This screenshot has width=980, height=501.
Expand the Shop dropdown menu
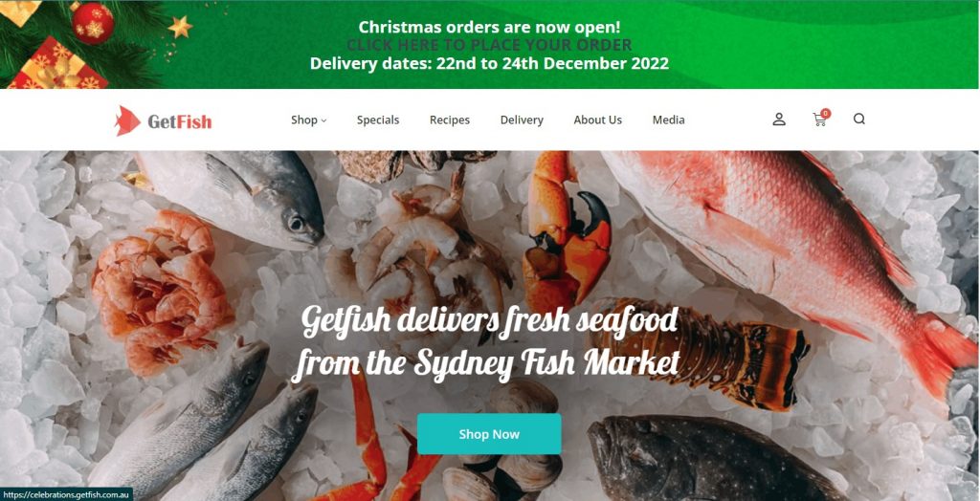pyautogui.click(x=309, y=120)
